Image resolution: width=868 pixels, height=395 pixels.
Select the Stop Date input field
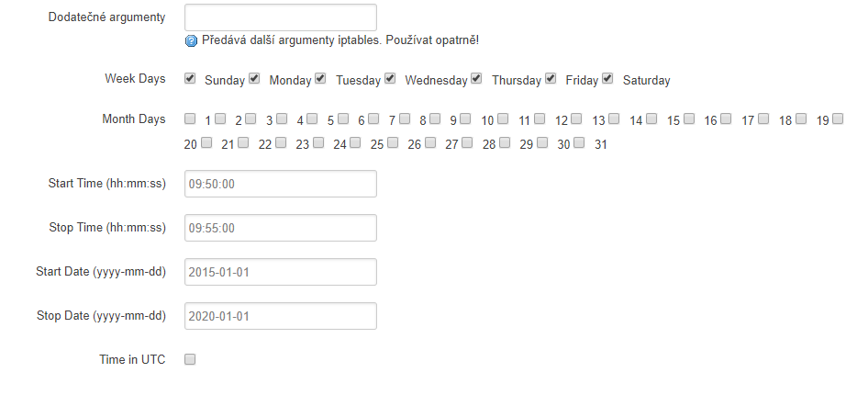click(281, 316)
